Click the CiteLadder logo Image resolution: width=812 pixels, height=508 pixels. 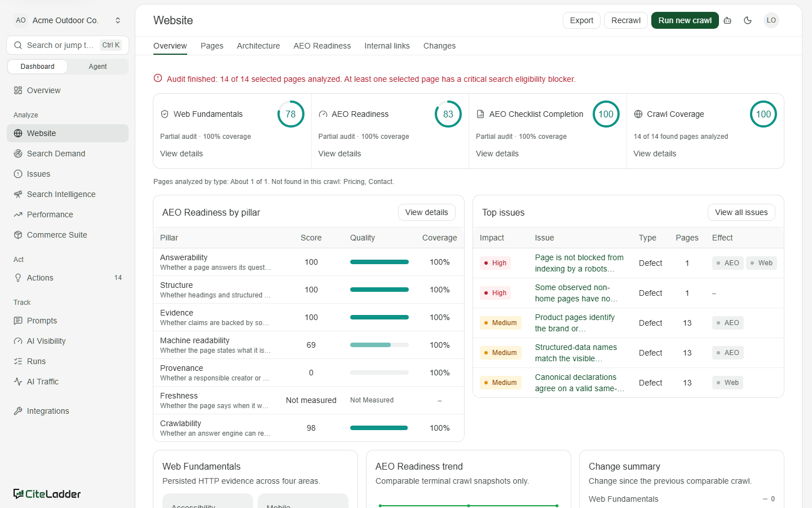(x=47, y=494)
